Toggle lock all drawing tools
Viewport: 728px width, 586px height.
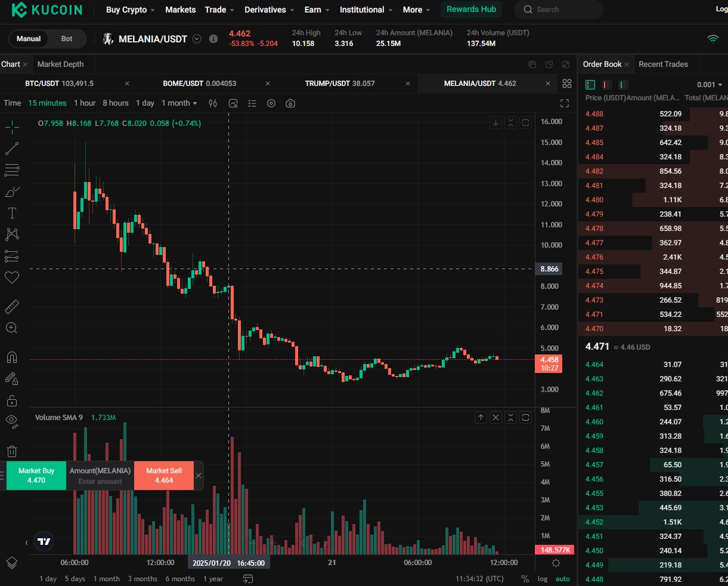[x=12, y=400]
